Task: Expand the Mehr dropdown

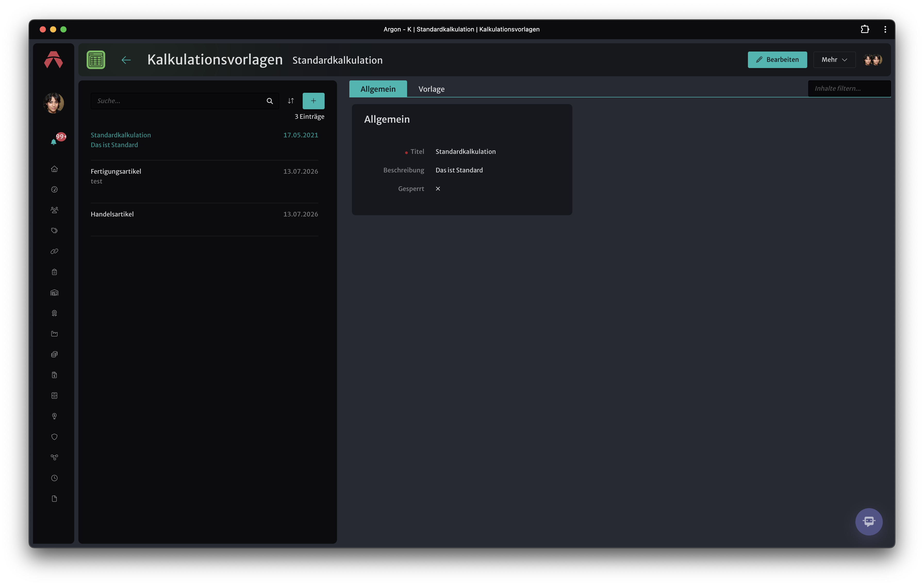Action: click(834, 60)
